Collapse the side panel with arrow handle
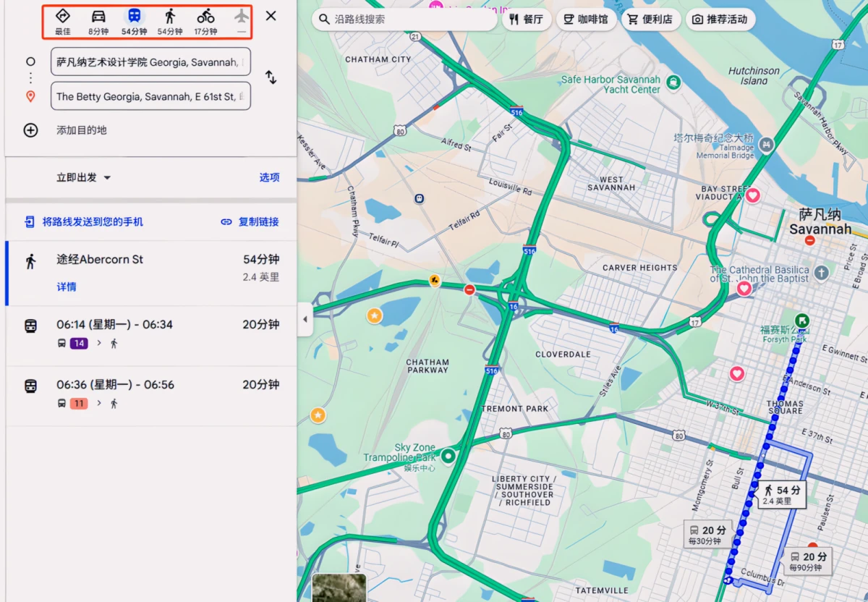 (x=305, y=319)
